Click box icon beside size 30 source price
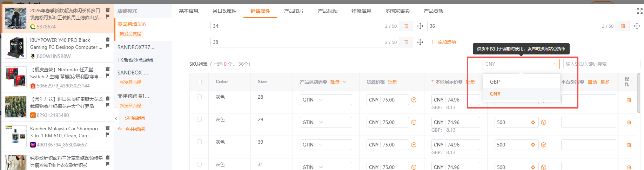This screenshot has height=170, width=644. (414, 145)
